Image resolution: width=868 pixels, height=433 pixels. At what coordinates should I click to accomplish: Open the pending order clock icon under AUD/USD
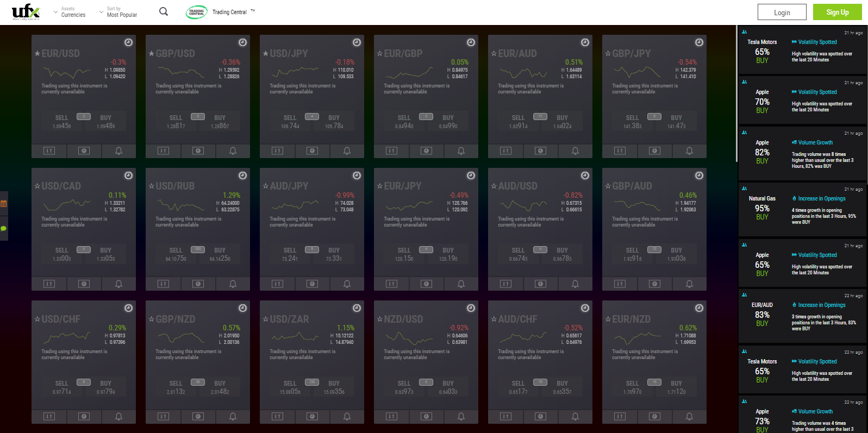540,284
